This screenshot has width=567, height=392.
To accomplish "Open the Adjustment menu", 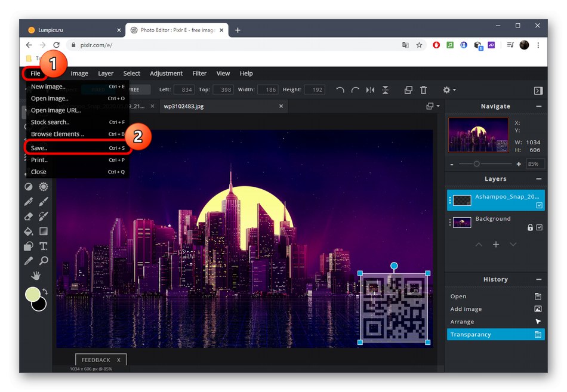I will tap(167, 73).
